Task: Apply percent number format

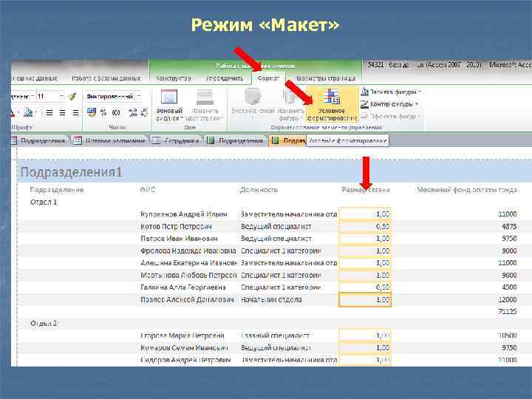Action: [103, 112]
